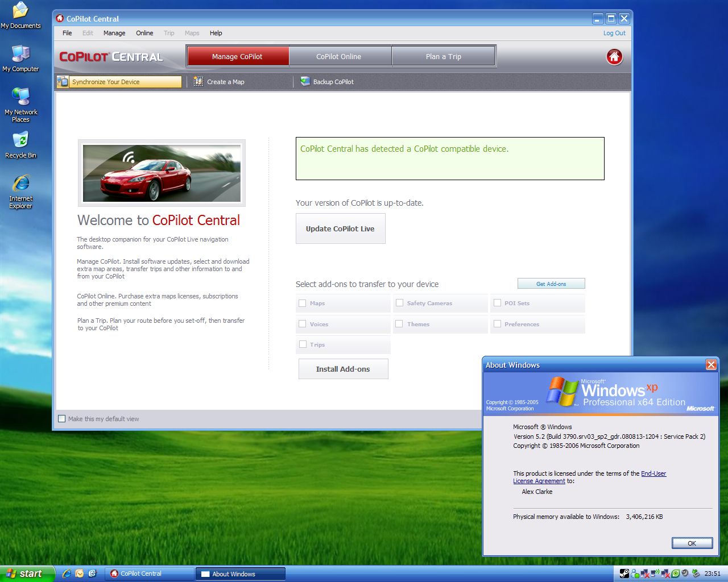Go to the CoPilot Central home screen icon
The width and height of the screenshot is (728, 582).
[614, 57]
